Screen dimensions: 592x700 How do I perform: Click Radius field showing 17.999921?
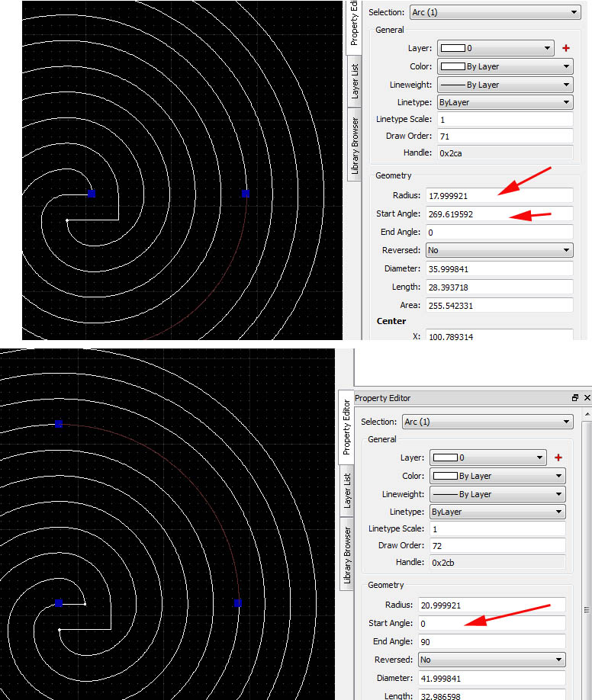click(x=499, y=195)
